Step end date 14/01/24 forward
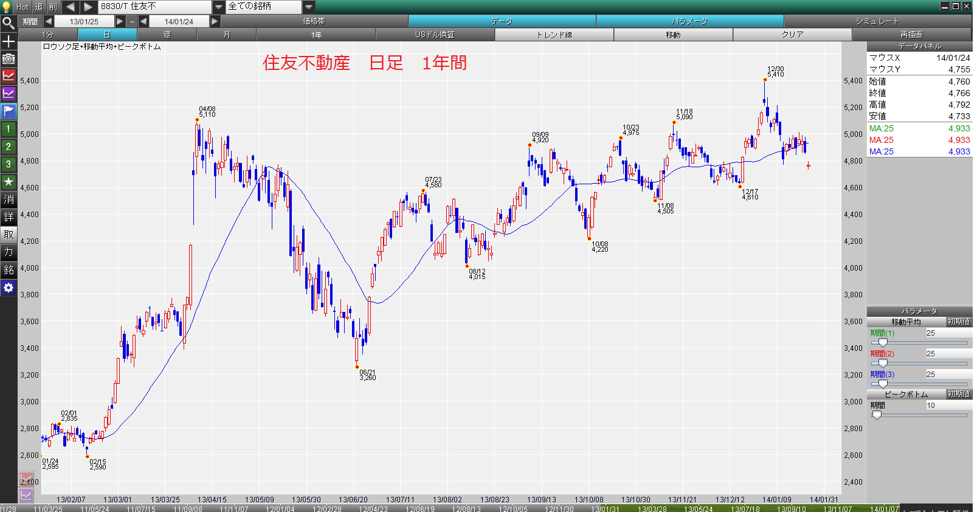980x512 pixels. 215,21
